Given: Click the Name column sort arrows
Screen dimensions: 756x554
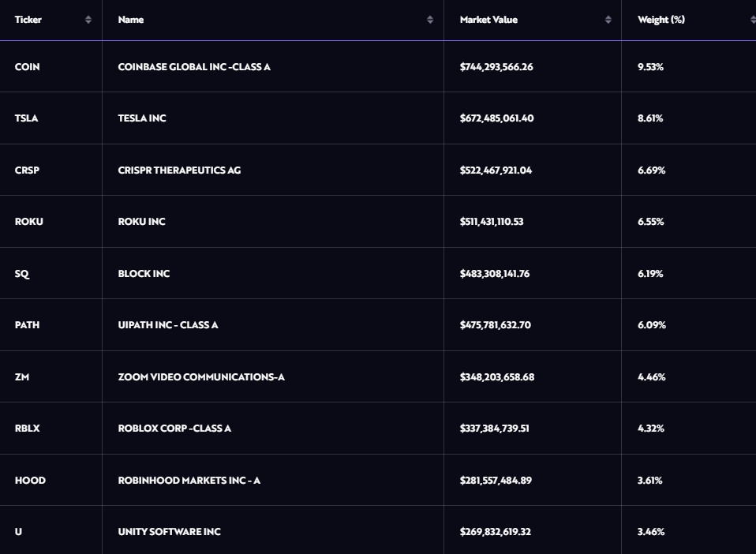Looking at the screenshot, I should 430,20.
